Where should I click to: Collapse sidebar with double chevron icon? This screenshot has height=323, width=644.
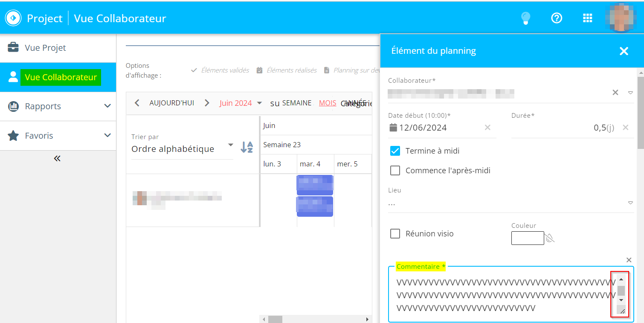point(57,159)
